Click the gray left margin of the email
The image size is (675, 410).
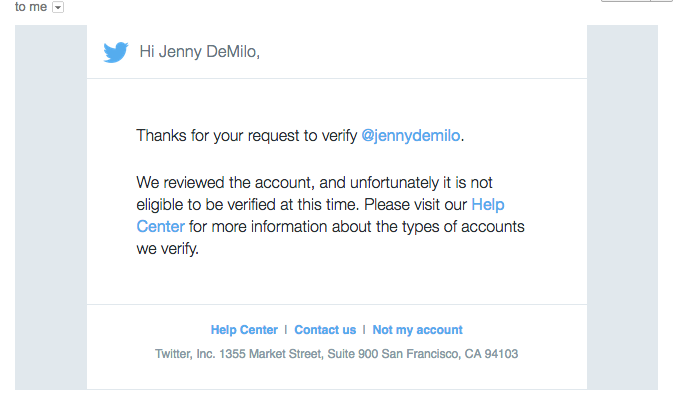pyautogui.click(x=51, y=207)
